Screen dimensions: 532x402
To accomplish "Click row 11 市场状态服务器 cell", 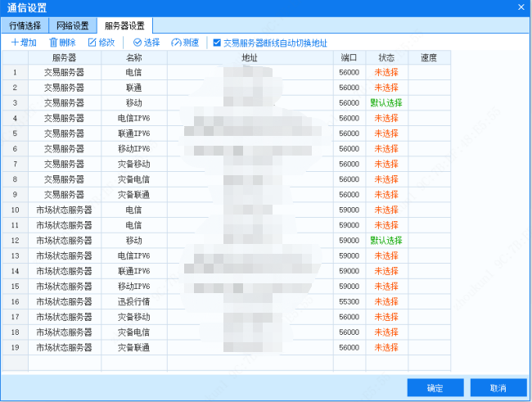I will coord(65,225).
